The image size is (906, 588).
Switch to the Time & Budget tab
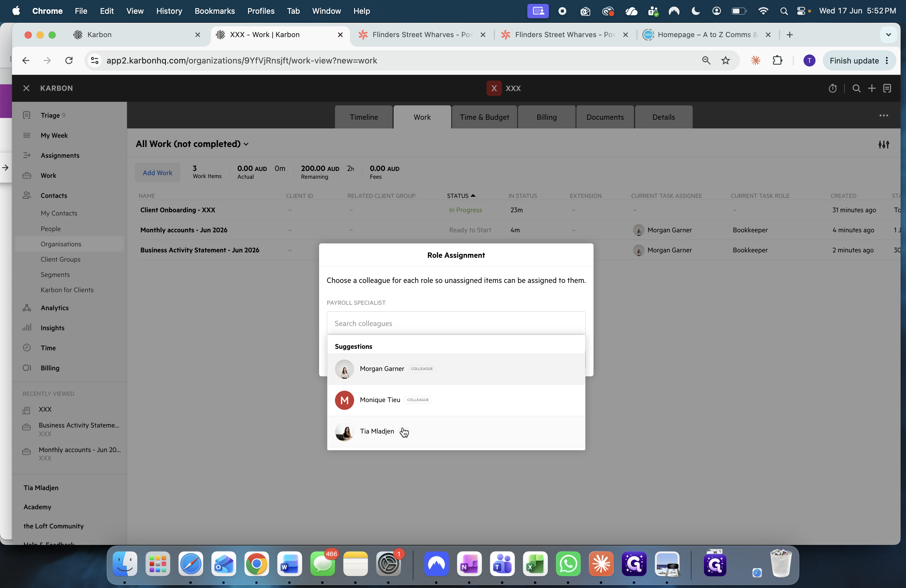coord(484,117)
